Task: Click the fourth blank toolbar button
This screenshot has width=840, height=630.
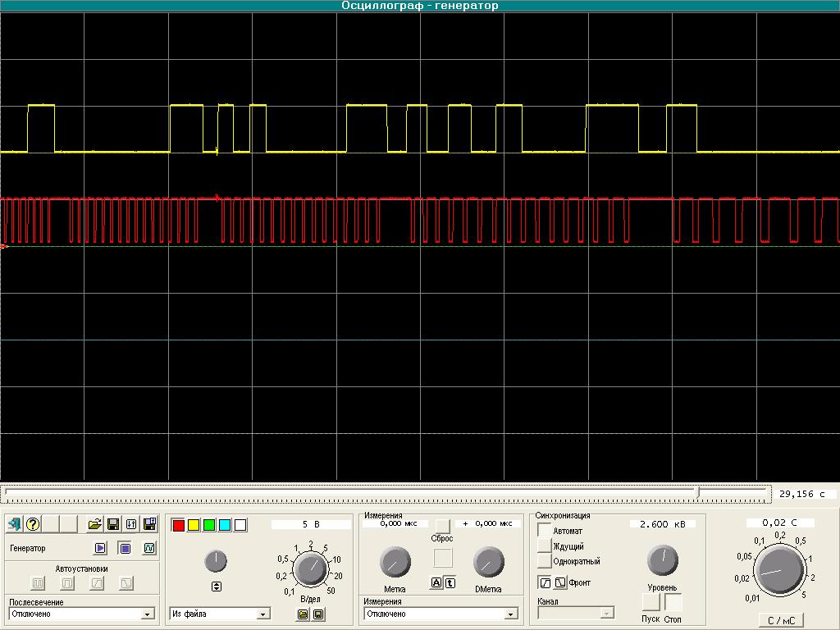Action: click(x=69, y=524)
